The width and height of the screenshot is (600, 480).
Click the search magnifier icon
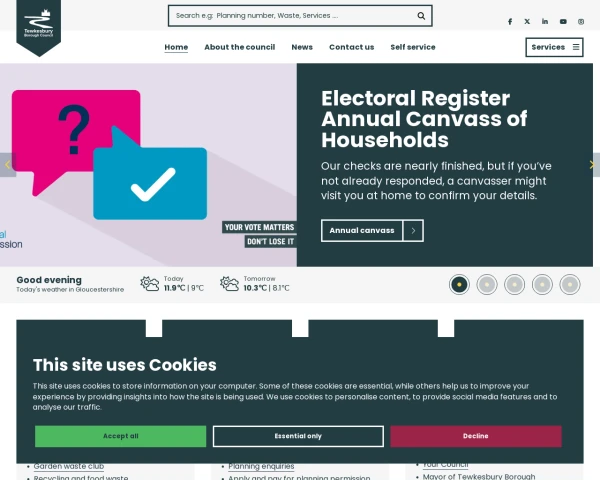[x=422, y=15]
